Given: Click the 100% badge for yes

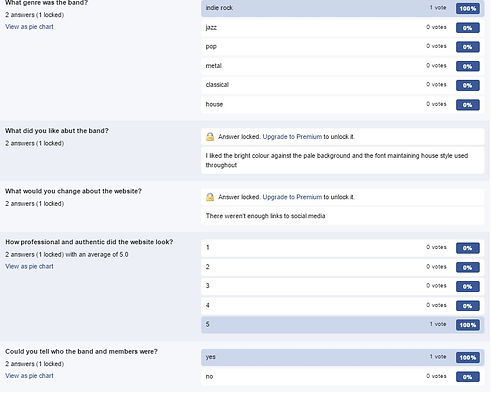Looking at the screenshot, I should coord(468,358).
